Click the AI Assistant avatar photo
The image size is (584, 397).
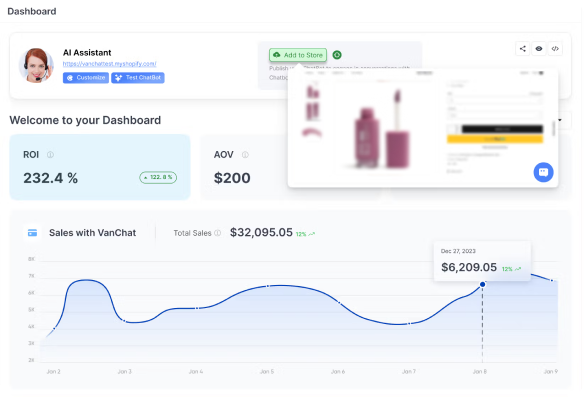pos(36,65)
